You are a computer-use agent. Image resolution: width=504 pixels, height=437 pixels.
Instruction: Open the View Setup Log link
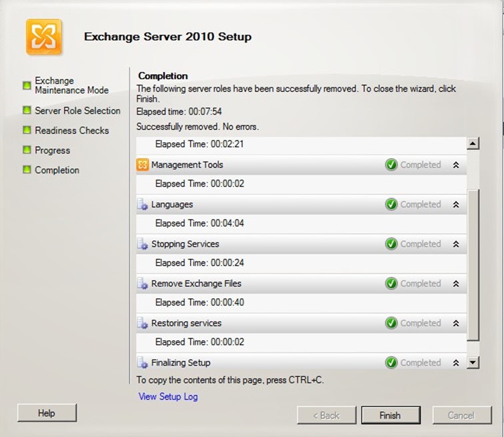click(168, 397)
